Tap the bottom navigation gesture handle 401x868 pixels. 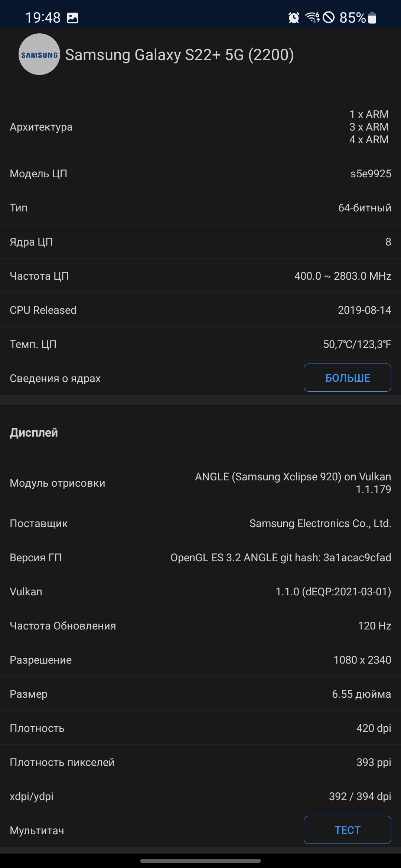(200, 861)
